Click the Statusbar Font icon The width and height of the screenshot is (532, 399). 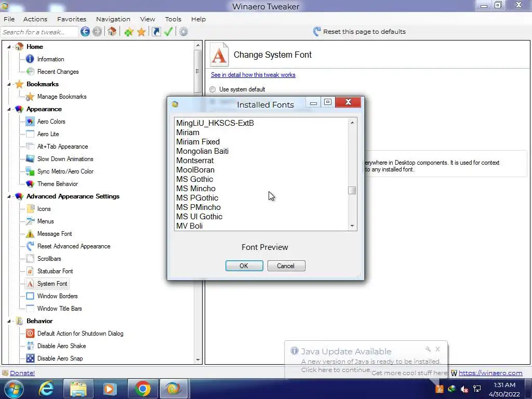pos(30,271)
